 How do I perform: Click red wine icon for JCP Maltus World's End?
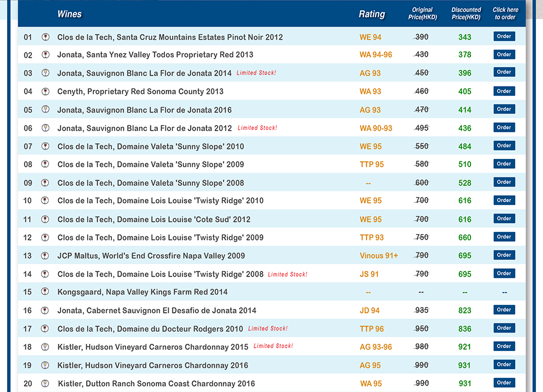tap(45, 256)
